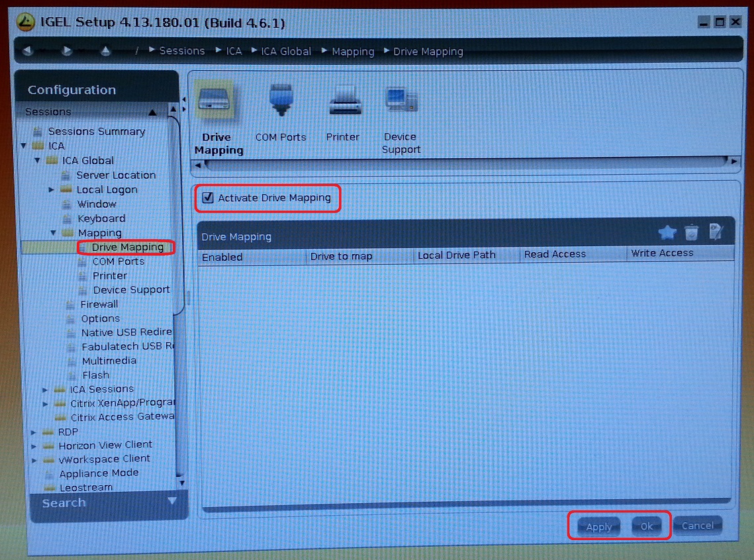This screenshot has height=560, width=754.
Task: Select Citrix Access Gateway in the tree
Action: [x=122, y=417]
